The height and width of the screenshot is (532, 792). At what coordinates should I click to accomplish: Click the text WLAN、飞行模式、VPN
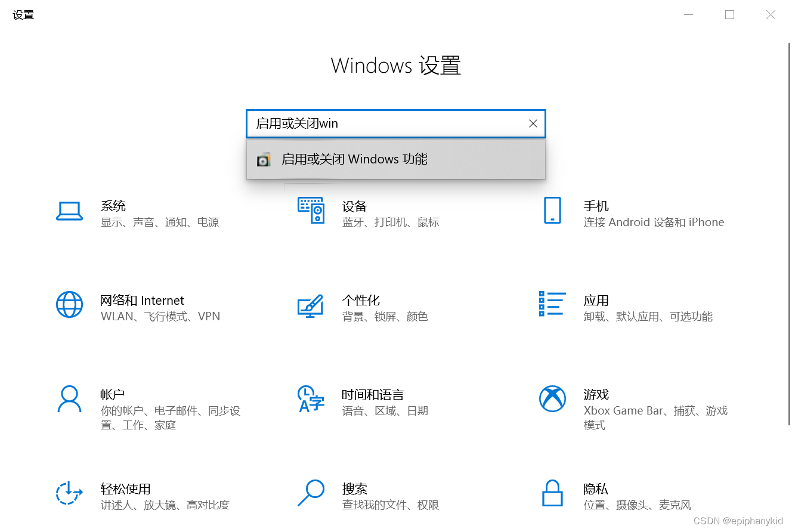pos(160,317)
